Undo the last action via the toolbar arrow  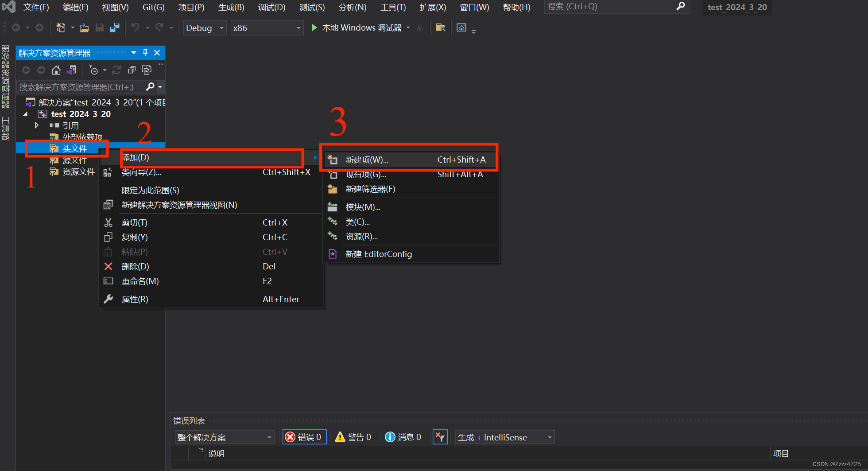[x=136, y=27]
